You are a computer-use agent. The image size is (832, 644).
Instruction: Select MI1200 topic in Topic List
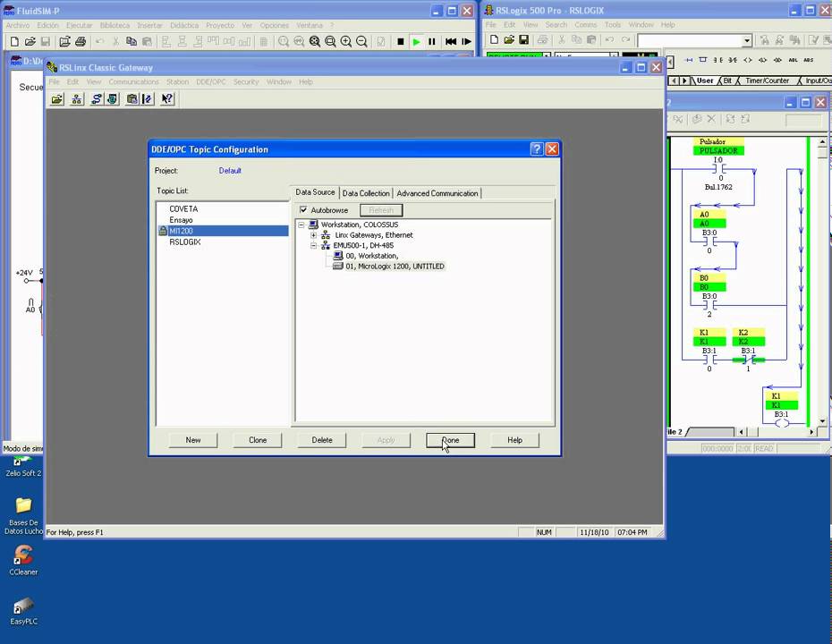(223, 231)
